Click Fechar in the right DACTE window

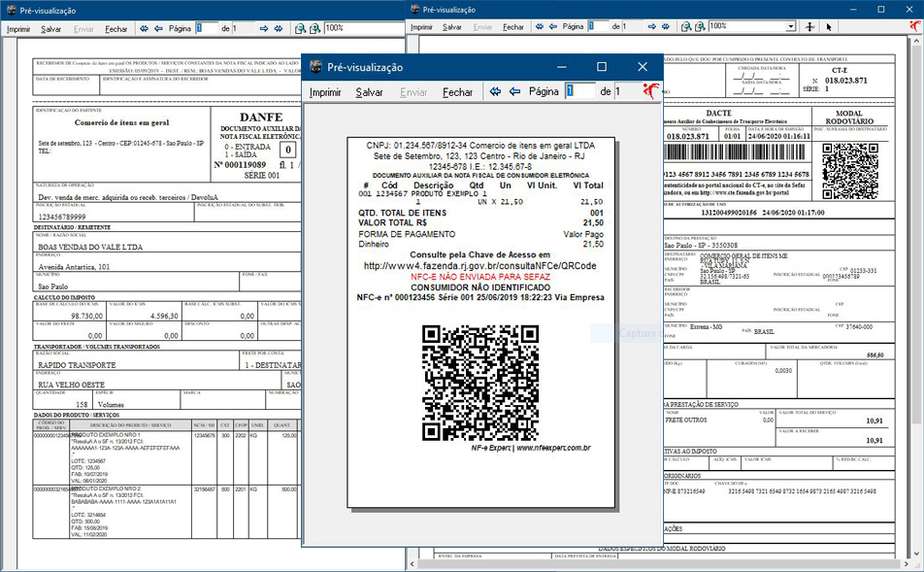click(513, 27)
